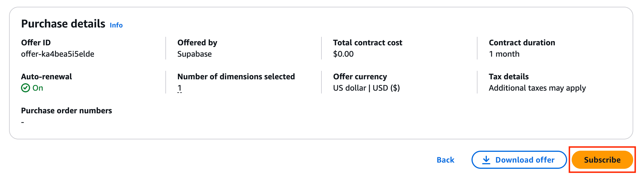Click the download arrow icon

point(486,160)
